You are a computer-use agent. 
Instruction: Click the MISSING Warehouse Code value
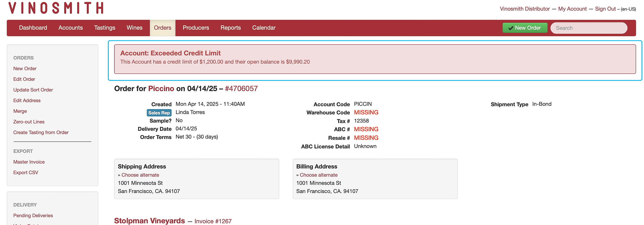tap(366, 113)
